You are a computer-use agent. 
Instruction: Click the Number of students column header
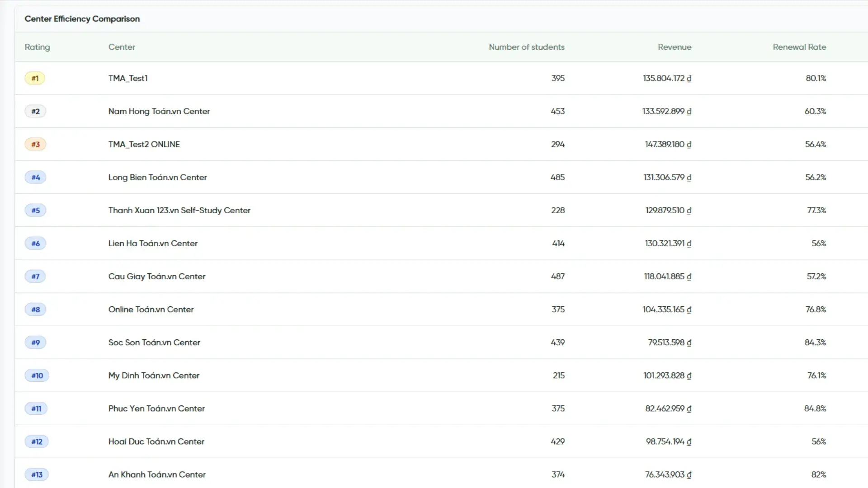pyautogui.click(x=526, y=47)
